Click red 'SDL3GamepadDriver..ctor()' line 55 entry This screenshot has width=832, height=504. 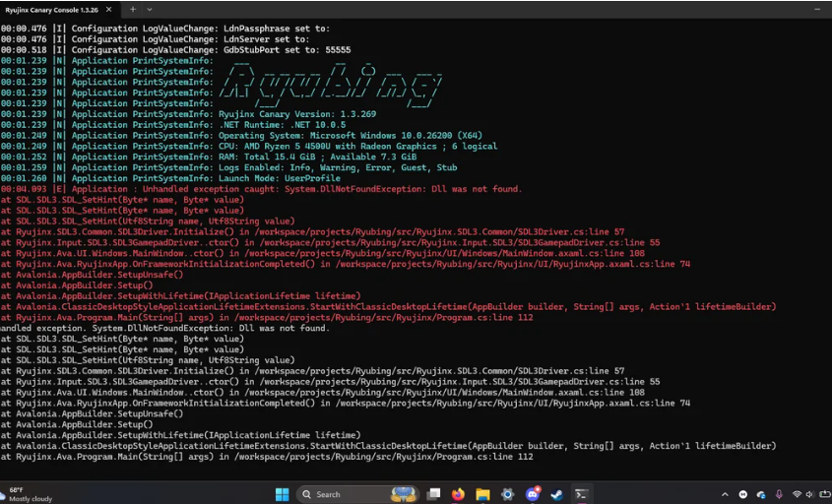point(330,242)
